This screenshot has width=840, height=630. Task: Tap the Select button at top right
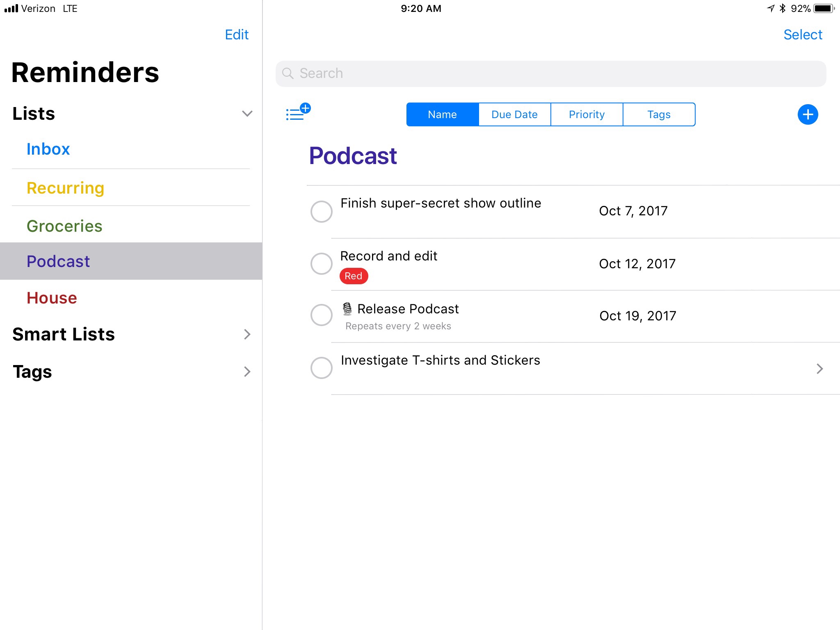point(802,35)
